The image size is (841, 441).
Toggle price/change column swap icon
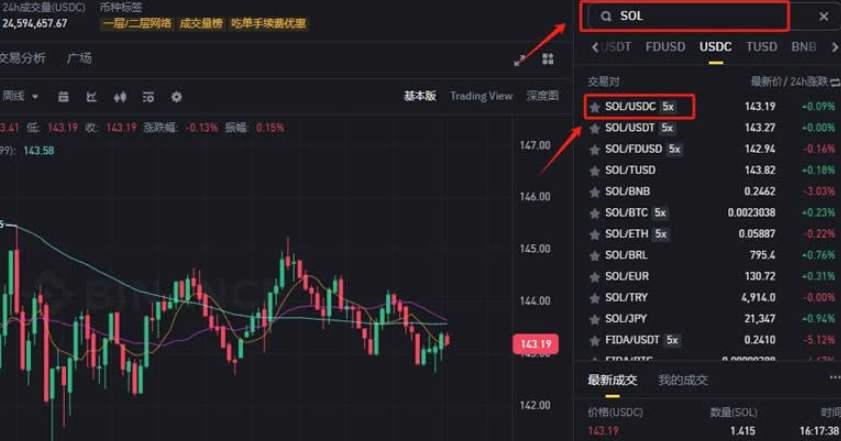coord(835,82)
